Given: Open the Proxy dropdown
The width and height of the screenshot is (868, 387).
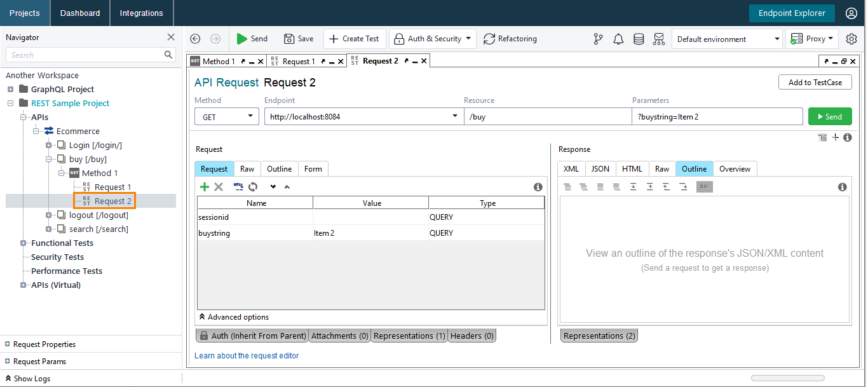Looking at the screenshot, I should point(811,39).
